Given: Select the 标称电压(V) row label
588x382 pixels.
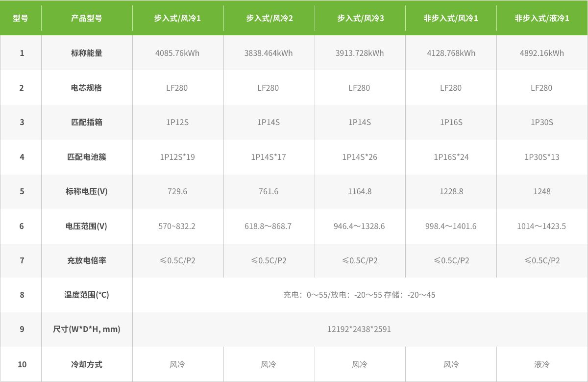Looking at the screenshot, I should [x=87, y=191].
